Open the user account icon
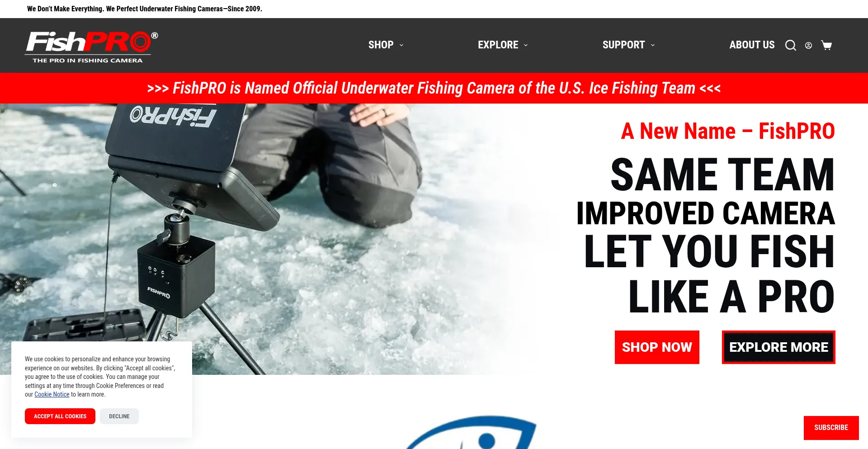Screen dimensions: 868x449 tap(808, 45)
